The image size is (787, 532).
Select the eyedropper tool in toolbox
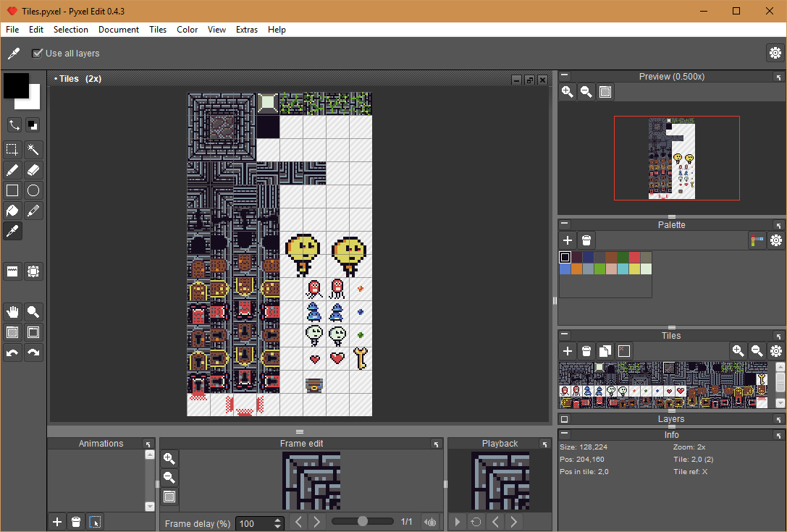(12, 231)
